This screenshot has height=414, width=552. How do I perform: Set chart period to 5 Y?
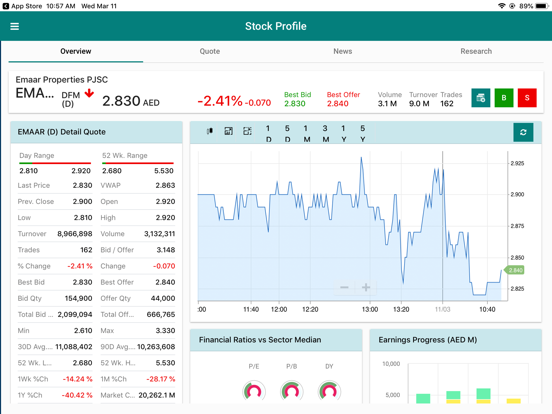[363, 134]
